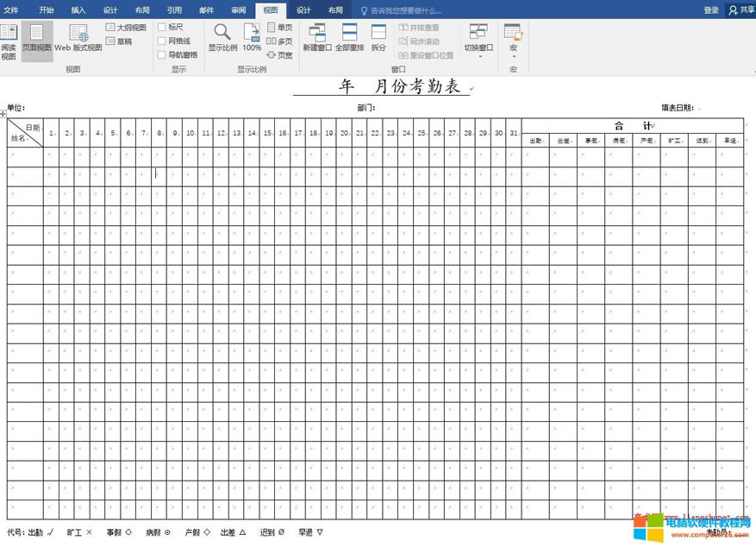The width and height of the screenshot is (756, 547).
Task: Set zoom to 100%
Action: [x=252, y=41]
